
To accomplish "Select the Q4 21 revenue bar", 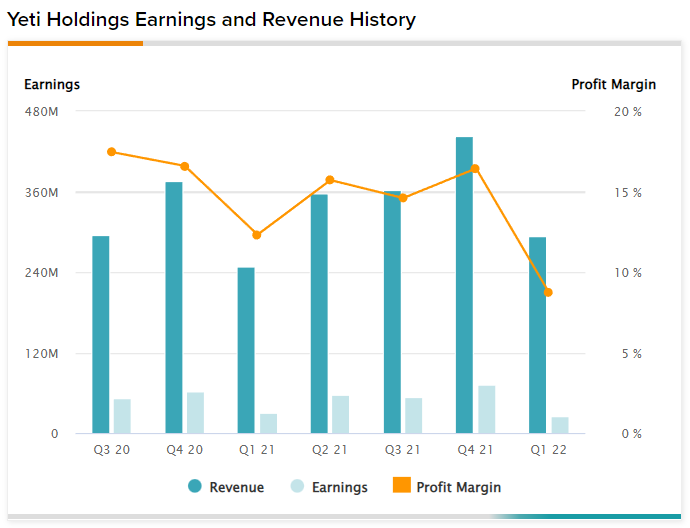I will 464,285.
